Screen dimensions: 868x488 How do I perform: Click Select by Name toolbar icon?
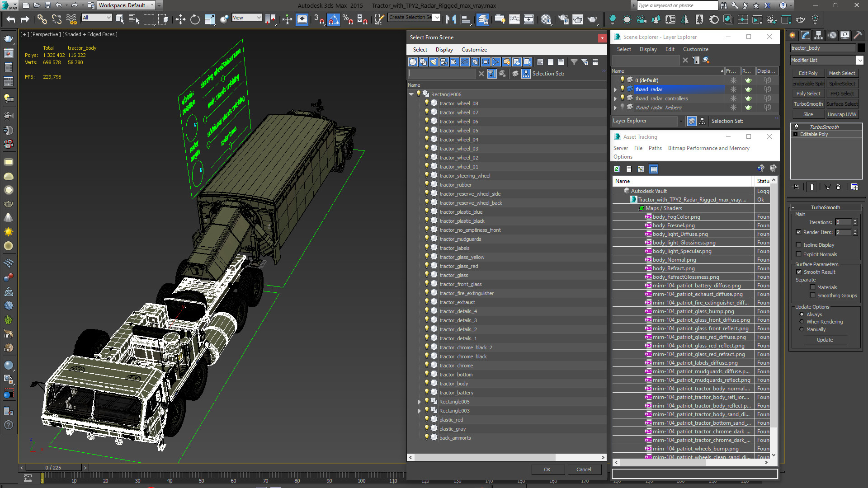click(134, 19)
